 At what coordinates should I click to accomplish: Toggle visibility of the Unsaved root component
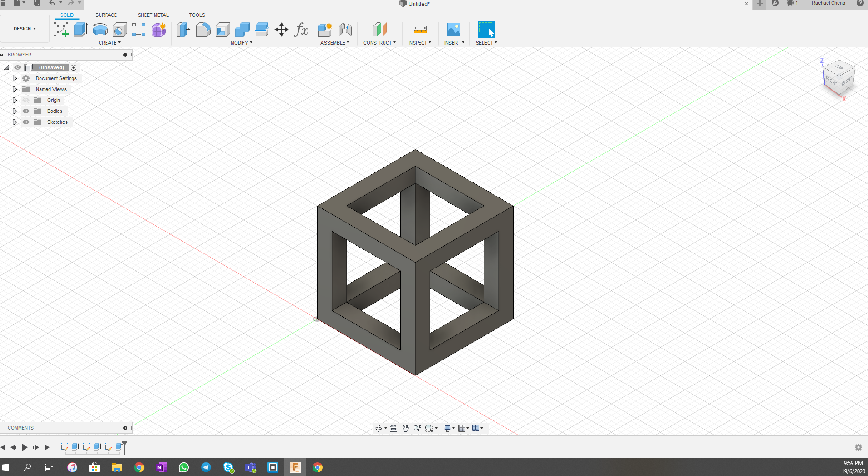[18, 67]
